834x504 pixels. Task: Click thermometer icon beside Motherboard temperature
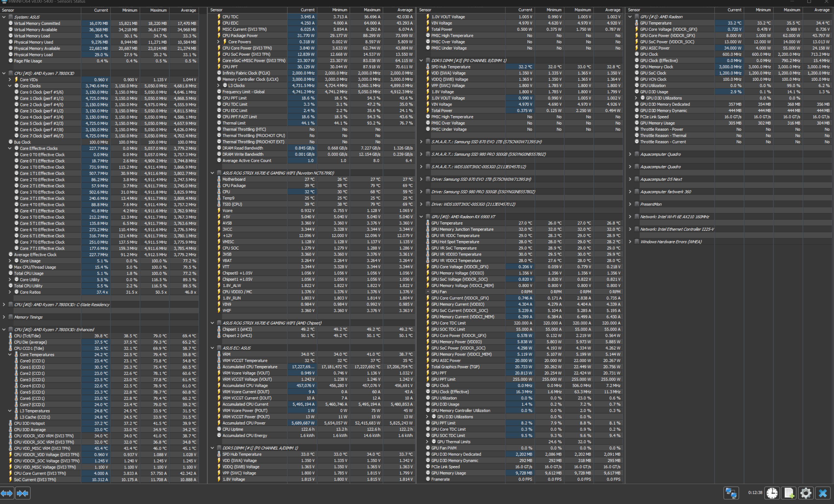[x=219, y=179]
